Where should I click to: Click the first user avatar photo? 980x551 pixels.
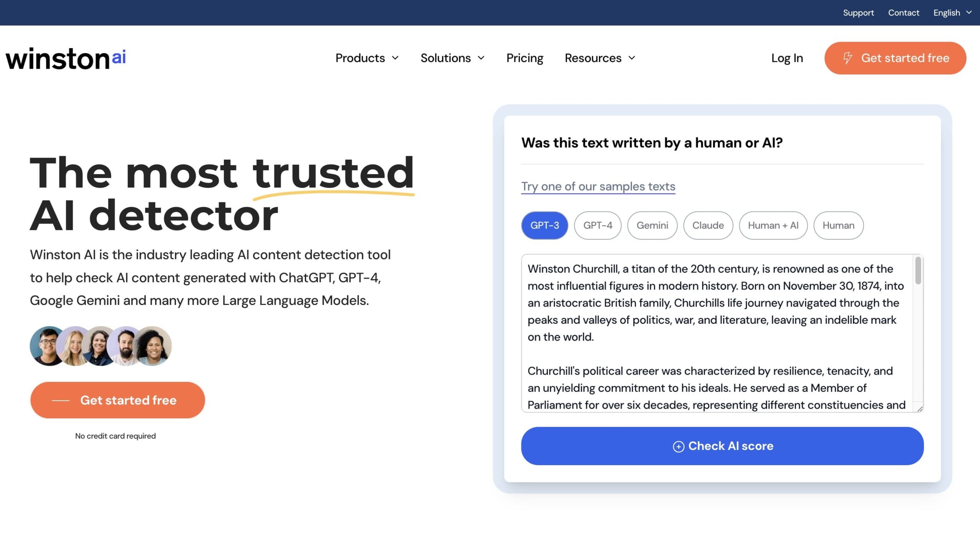46,346
